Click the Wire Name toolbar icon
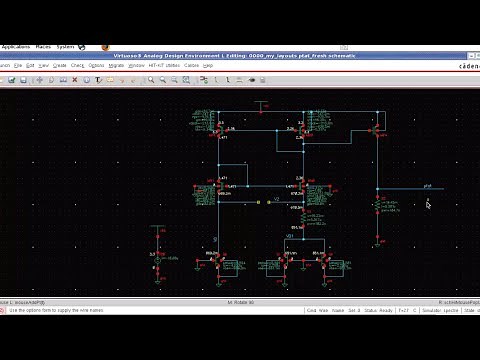The image size is (480, 360). pos(239,80)
